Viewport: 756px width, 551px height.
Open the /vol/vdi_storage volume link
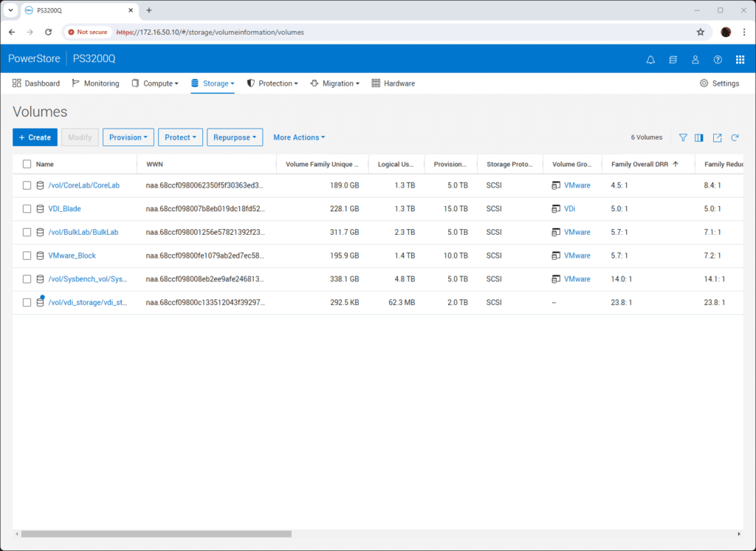click(88, 303)
